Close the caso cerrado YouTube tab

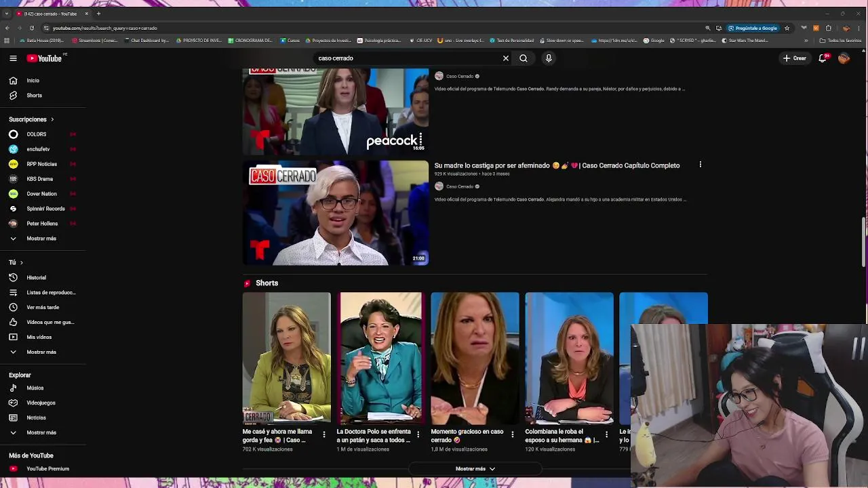click(x=86, y=14)
